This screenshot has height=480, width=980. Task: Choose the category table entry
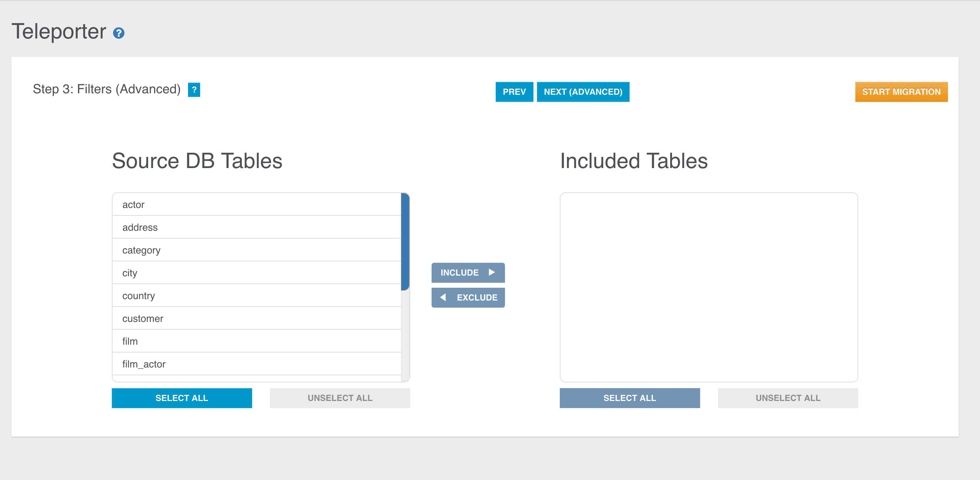tap(257, 250)
